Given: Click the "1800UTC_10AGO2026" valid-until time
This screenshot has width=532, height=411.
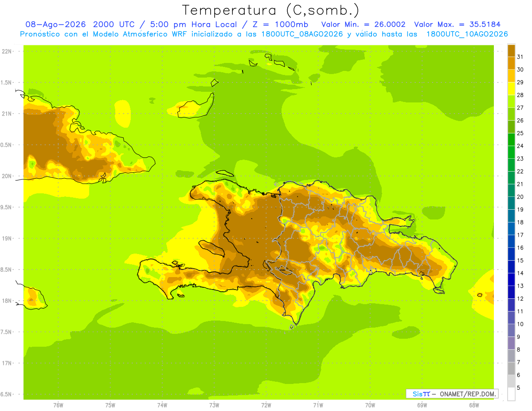Looking at the screenshot, I should (467, 34).
